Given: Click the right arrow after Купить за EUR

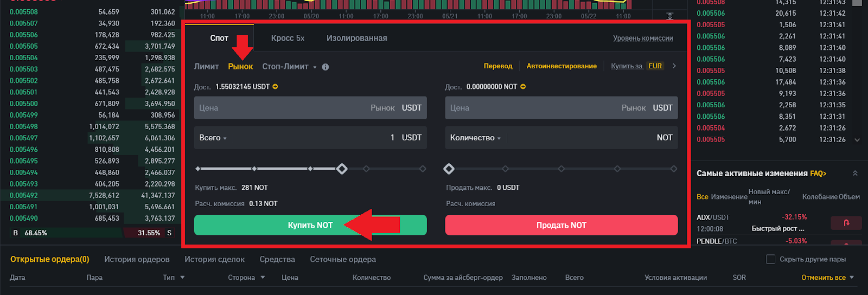Looking at the screenshot, I should point(674,66).
